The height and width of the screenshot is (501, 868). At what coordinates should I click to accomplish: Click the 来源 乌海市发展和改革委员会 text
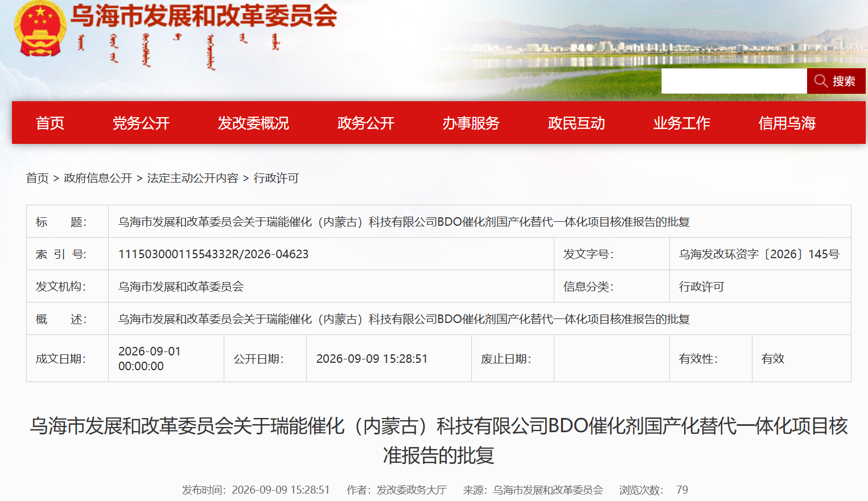pos(533,490)
